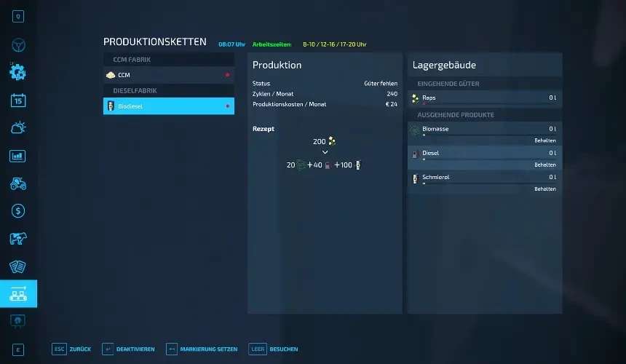This screenshot has height=364, width=626.
Task: Click the Zurück button
Action: point(71,349)
